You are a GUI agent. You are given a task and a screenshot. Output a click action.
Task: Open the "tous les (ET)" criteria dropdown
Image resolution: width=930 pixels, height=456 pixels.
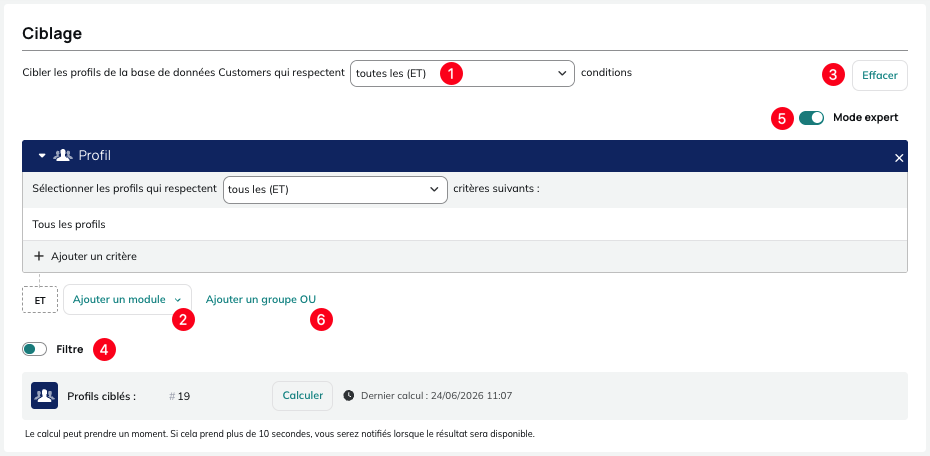[335, 190]
